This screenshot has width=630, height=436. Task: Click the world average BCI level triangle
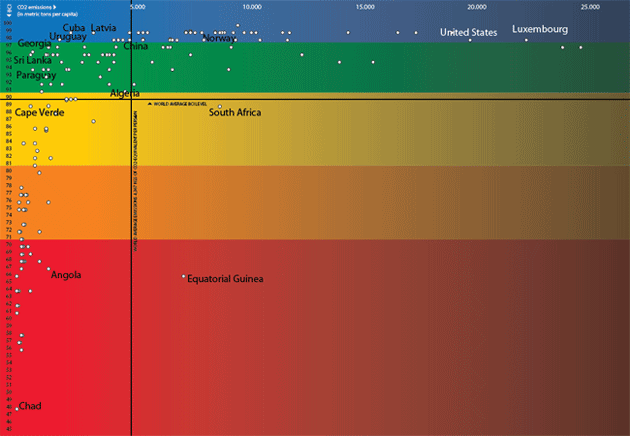tap(150, 103)
